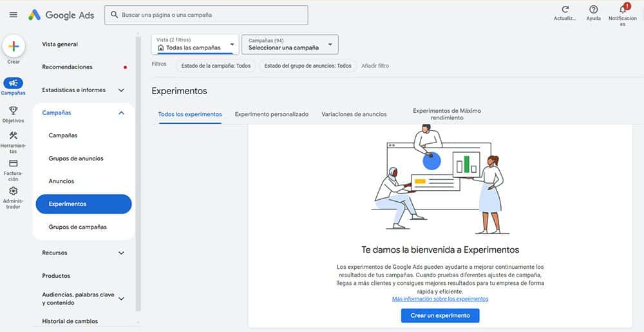Click Estado del grupo de anuncios filter
644x332 pixels.
point(308,66)
